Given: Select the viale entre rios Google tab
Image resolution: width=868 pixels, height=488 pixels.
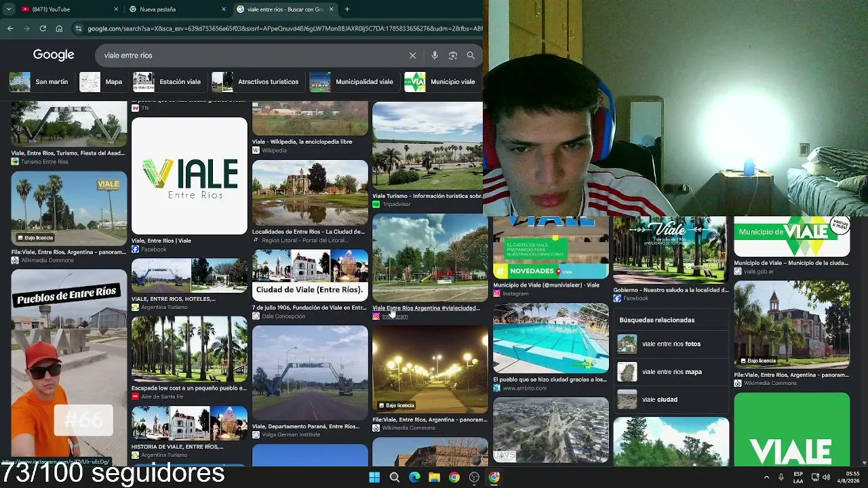Looking at the screenshot, I should point(286,9).
